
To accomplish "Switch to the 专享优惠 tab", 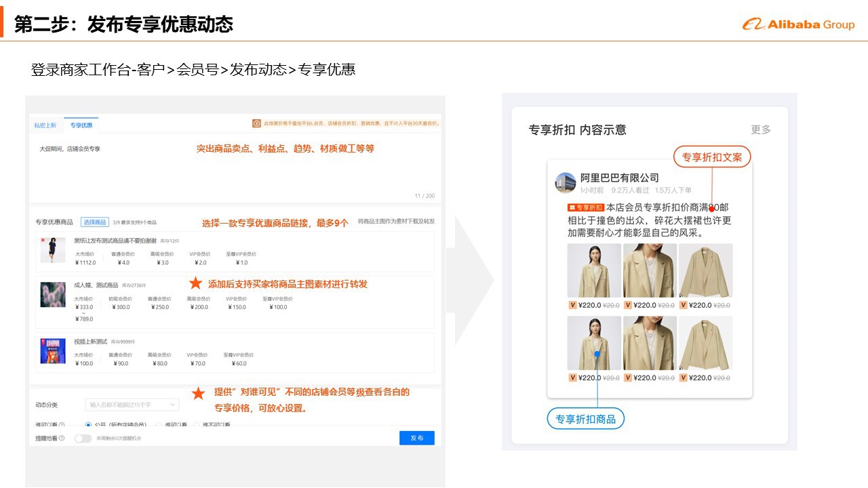I will pos(81,125).
